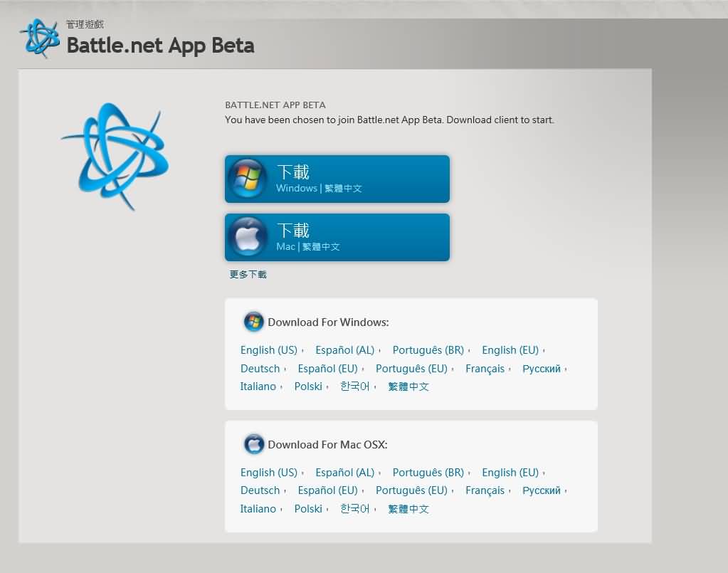The height and width of the screenshot is (573, 728).
Task: Download Windows client in Deutsch
Action: [260, 369]
